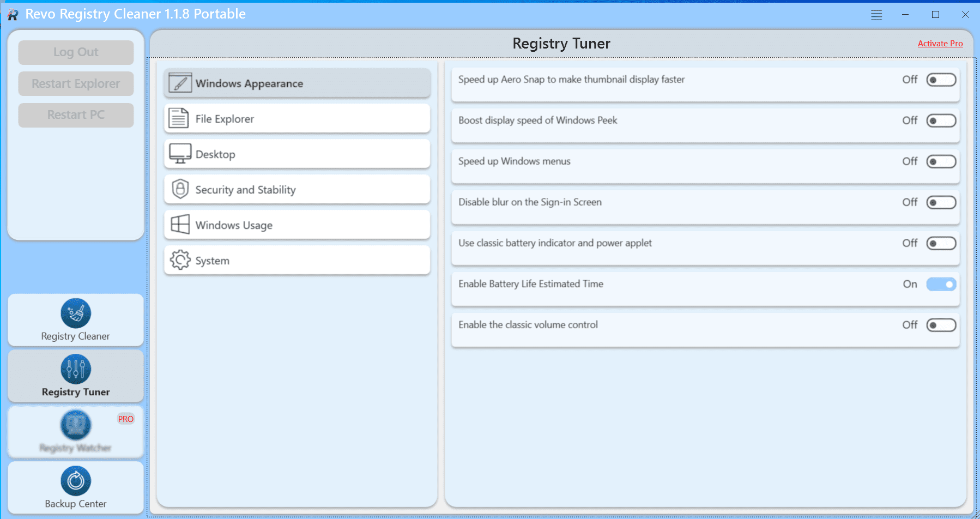Click the 'Off' label for Aero Snap

pos(910,80)
